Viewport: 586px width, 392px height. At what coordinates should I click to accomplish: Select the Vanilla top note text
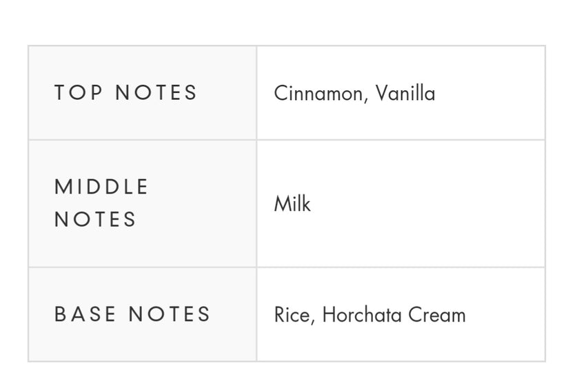pyautogui.click(x=405, y=93)
